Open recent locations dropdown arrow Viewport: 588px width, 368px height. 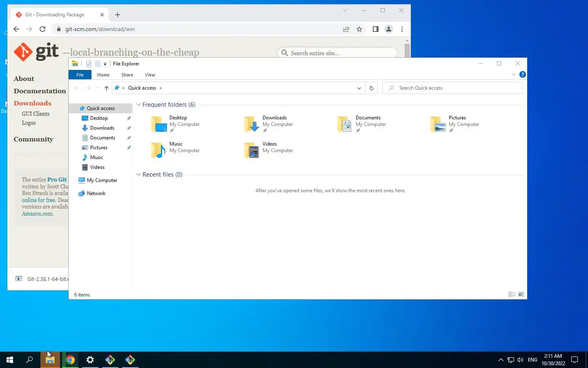click(98, 88)
